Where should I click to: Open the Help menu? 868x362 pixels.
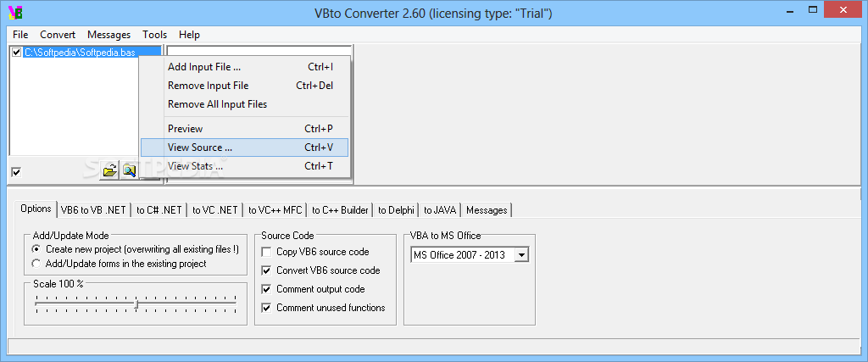[x=189, y=34]
